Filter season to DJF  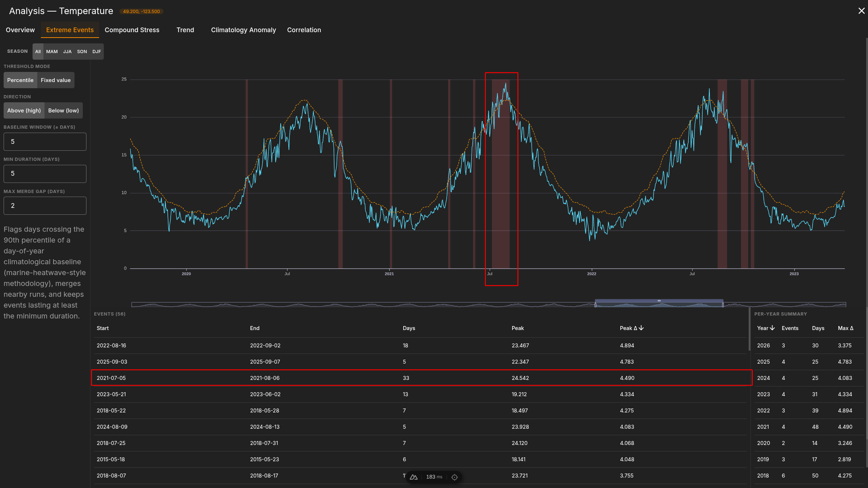[97, 52]
